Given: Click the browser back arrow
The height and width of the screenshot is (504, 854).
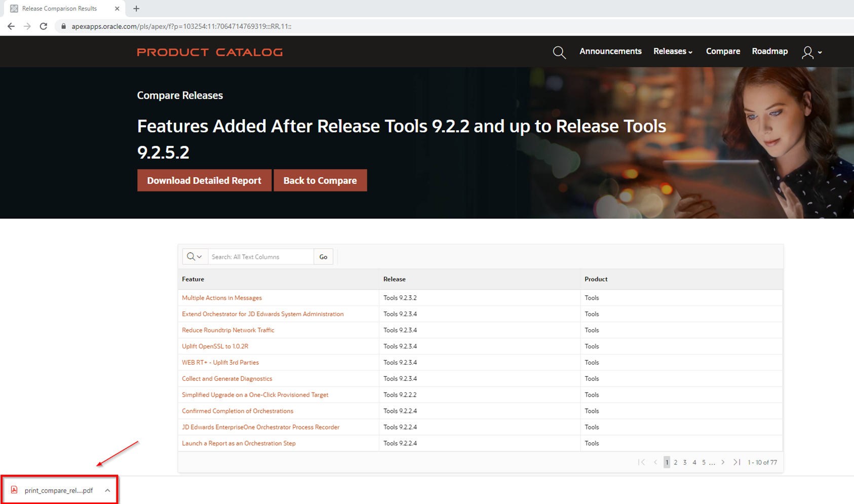Looking at the screenshot, I should [x=11, y=26].
